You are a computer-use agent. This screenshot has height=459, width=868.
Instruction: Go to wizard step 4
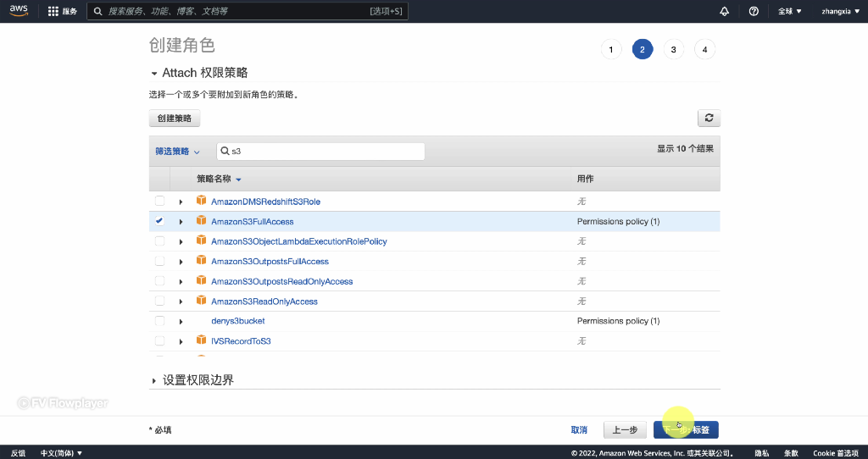coord(704,49)
